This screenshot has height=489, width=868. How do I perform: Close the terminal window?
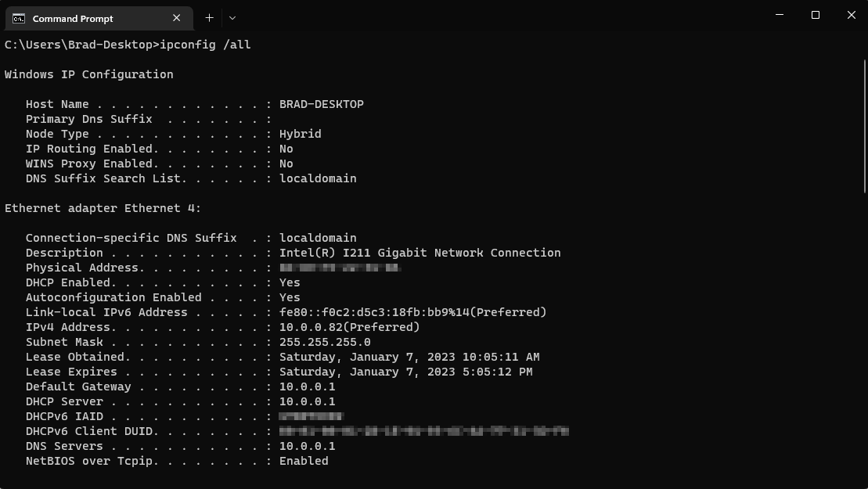click(852, 15)
